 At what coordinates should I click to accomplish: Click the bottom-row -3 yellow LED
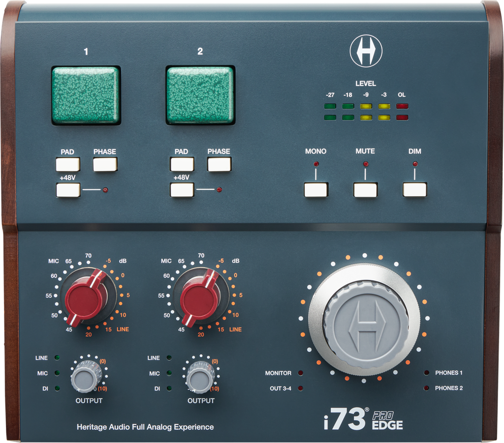pos(384,118)
